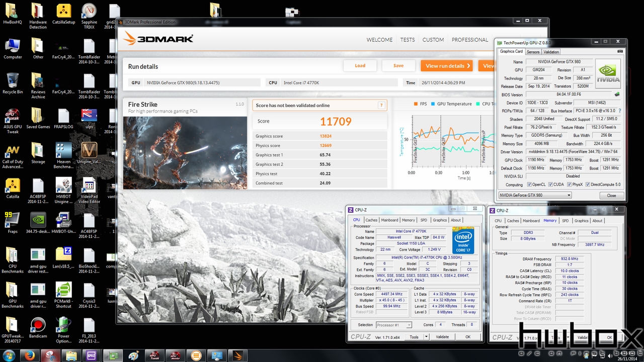This screenshot has width=644, height=362.
Task: Open the Processor #1 selection dropdown in CPU-Z
Action: 394,325
